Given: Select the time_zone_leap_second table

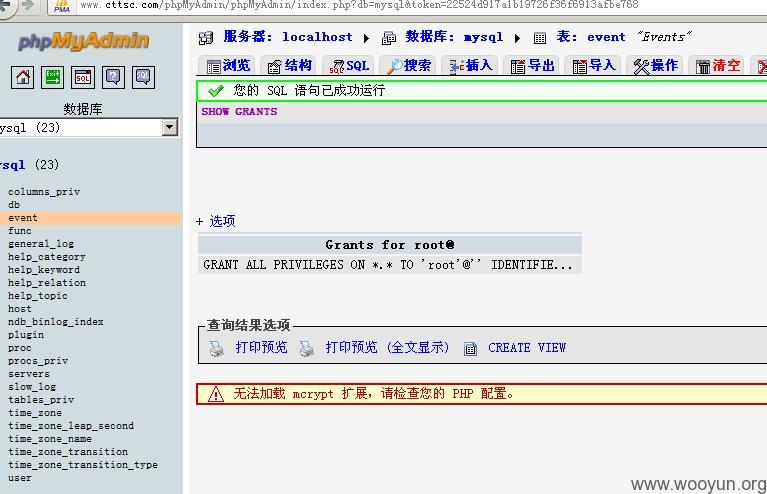Looking at the screenshot, I should [71, 426].
